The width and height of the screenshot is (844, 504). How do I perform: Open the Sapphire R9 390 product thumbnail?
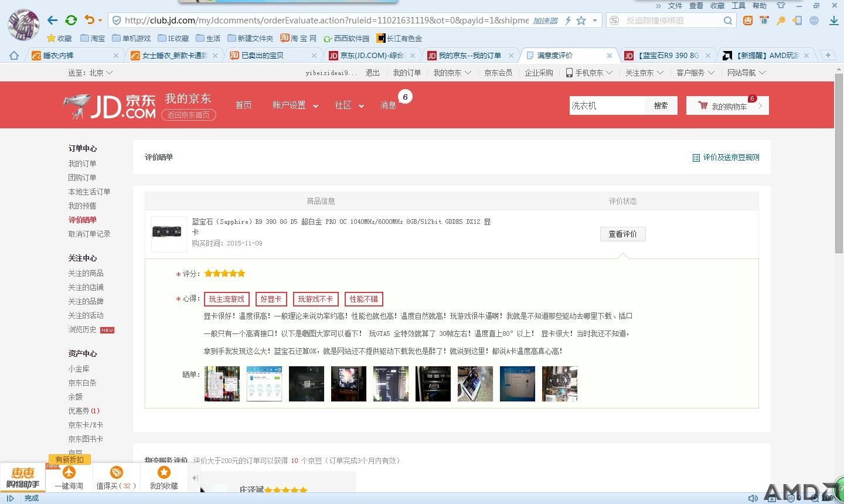(x=169, y=234)
